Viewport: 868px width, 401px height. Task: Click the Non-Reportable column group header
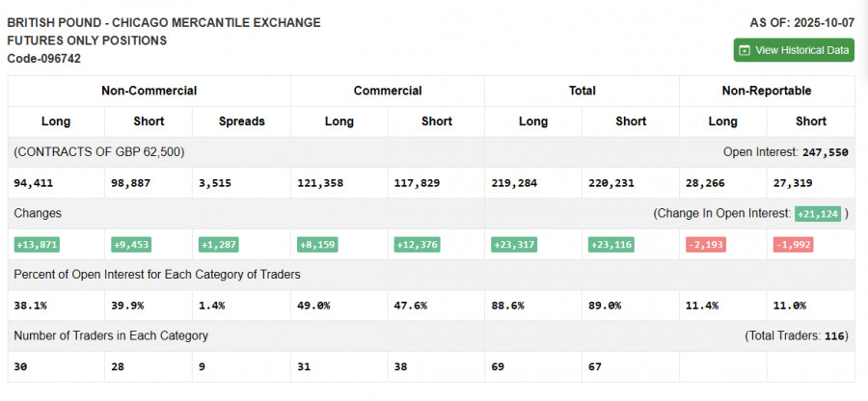pos(766,91)
